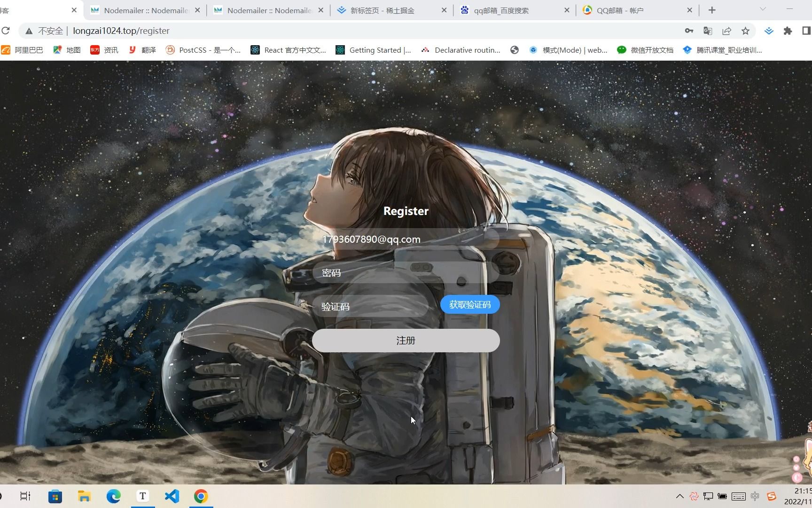
Task: Open the 地图 bookmark
Action: [67, 50]
